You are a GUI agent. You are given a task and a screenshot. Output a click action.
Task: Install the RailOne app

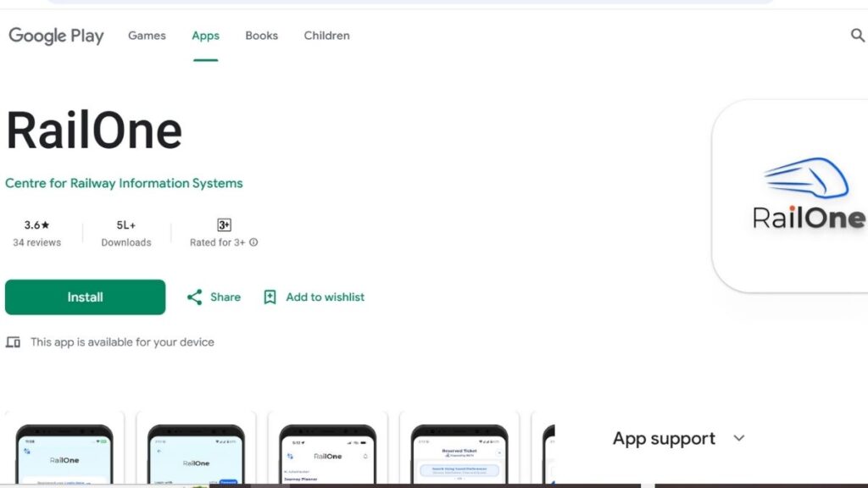click(x=86, y=297)
